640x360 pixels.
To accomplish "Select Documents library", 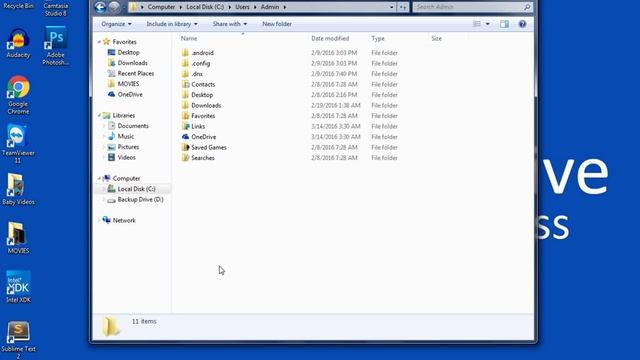I will coord(133,126).
